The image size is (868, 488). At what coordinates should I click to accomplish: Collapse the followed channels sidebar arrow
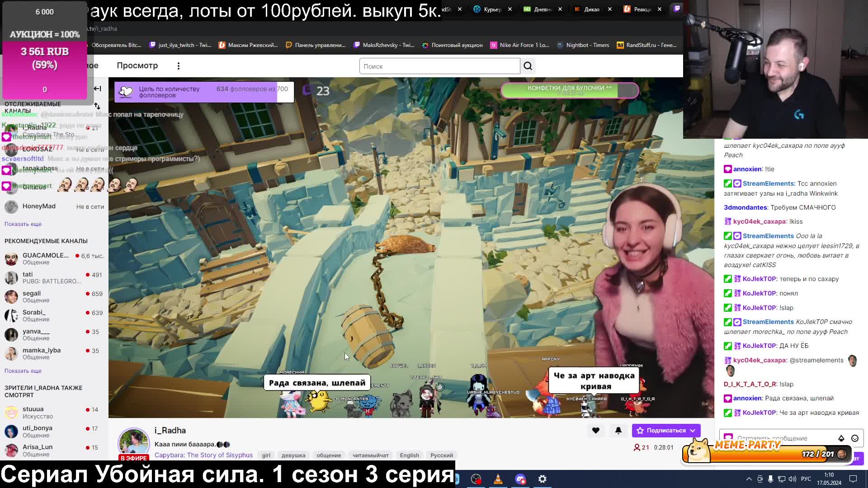pos(97,89)
